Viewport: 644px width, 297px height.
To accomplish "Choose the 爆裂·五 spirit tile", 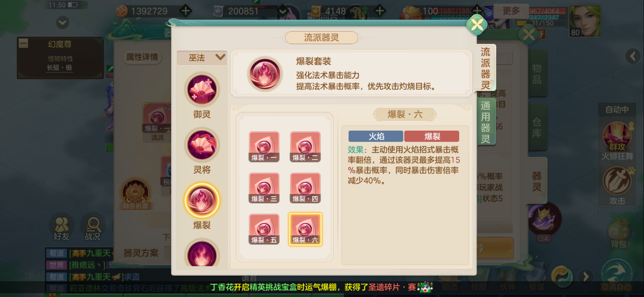I will pyautogui.click(x=264, y=229).
